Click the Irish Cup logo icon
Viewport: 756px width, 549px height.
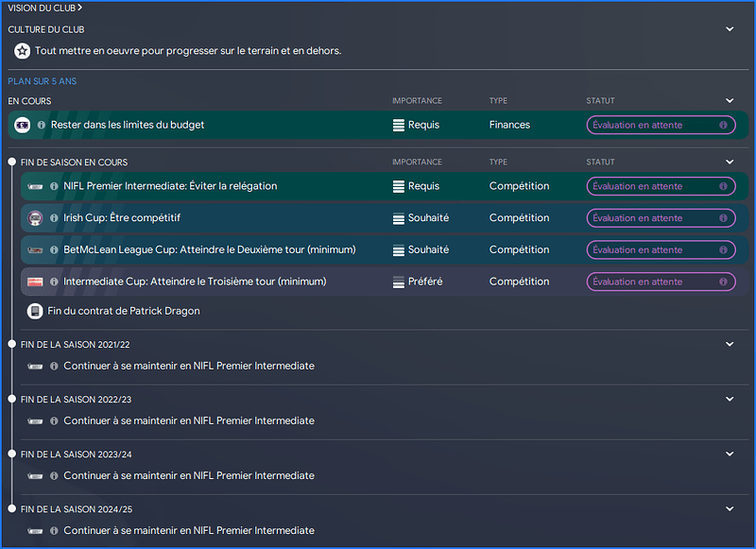[35, 218]
